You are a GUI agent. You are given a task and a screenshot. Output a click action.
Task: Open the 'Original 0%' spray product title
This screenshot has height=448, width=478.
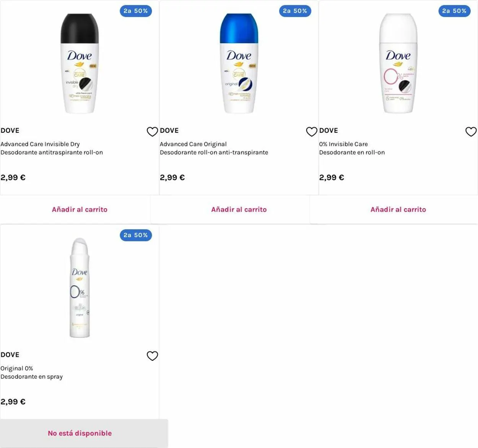[17, 368]
